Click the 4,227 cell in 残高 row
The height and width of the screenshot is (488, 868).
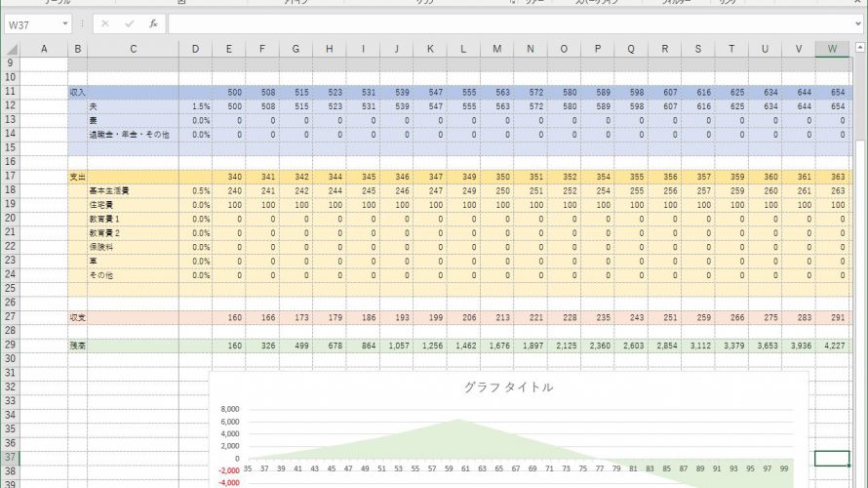832,346
